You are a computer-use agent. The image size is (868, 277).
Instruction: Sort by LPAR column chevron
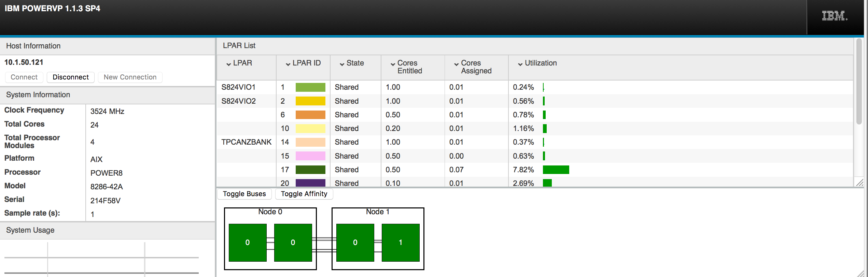pyautogui.click(x=228, y=64)
